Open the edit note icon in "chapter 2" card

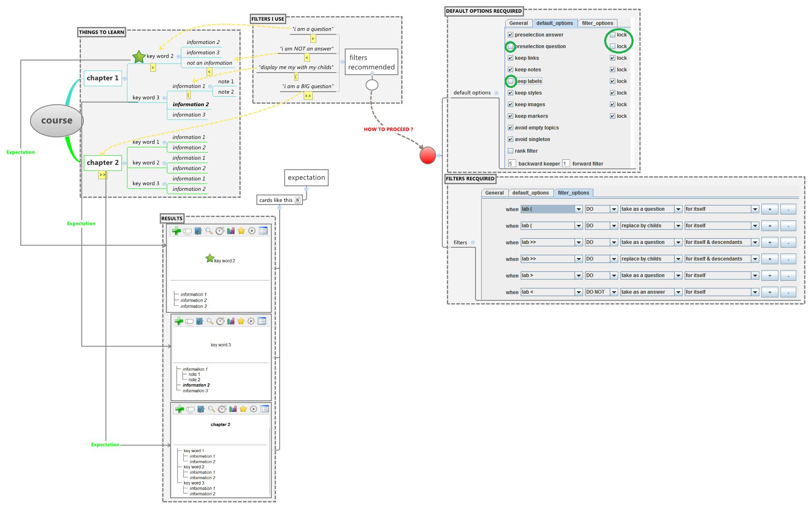pos(201,409)
